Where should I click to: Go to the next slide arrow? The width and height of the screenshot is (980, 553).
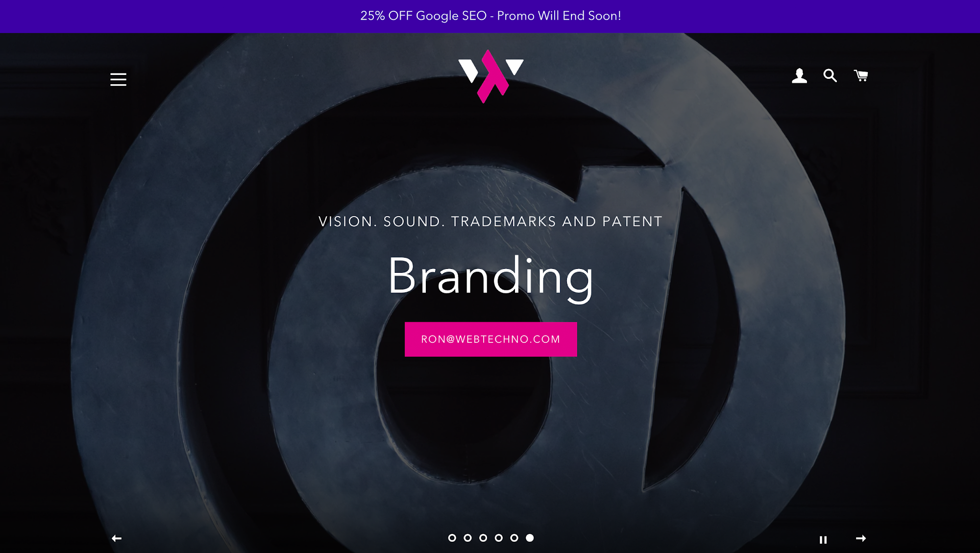pyautogui.click(x=861, y=538)
